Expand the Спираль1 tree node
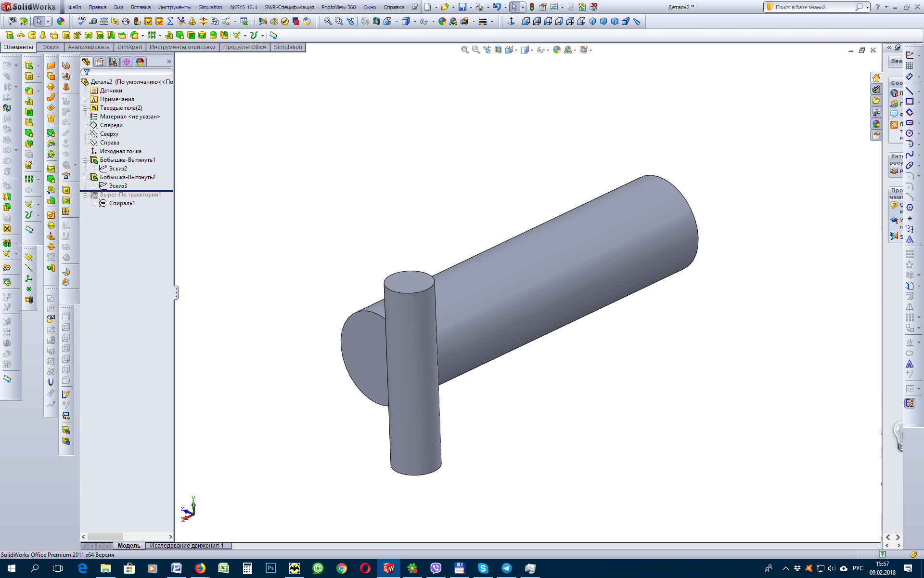Screen dimensions: 924x578 pos(94,204)
